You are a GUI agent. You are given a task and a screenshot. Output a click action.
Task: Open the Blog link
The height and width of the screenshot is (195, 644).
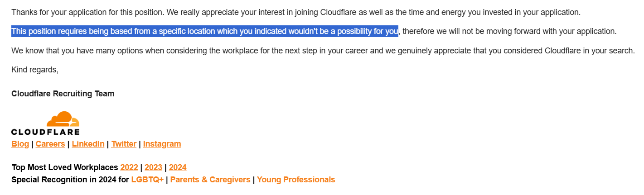[20, 144]
